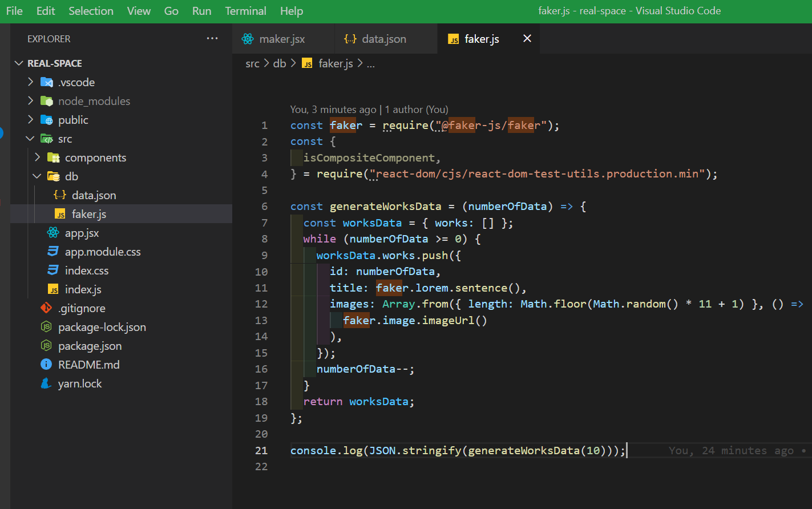Open the Terminal menu
This screenshot has width=812, height=509.
click(245, 11)
